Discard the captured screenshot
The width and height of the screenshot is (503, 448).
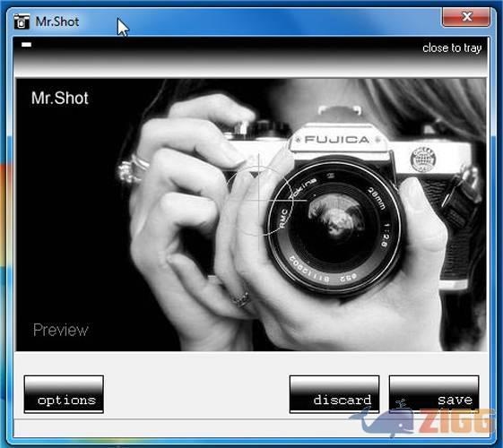(x=334, y=394)
